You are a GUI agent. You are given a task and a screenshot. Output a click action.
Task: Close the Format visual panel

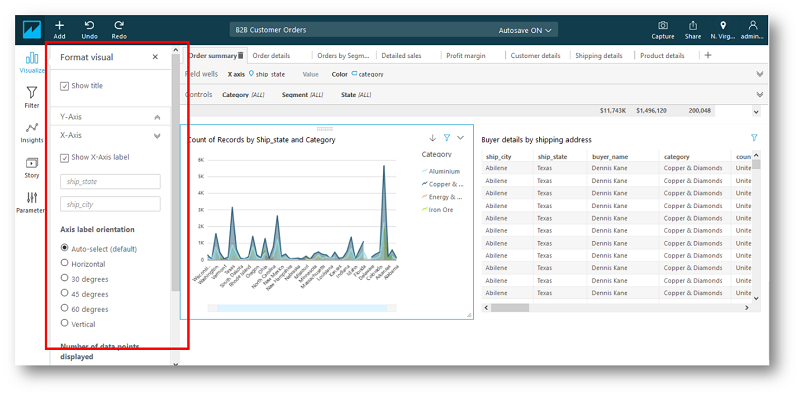pos(155,57)
